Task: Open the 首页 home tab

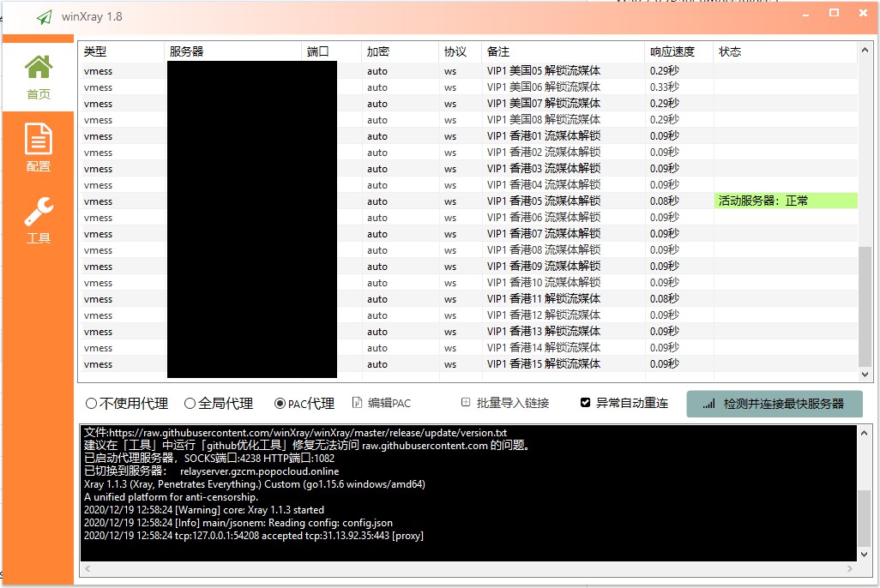Action: [x=38, y=77]
